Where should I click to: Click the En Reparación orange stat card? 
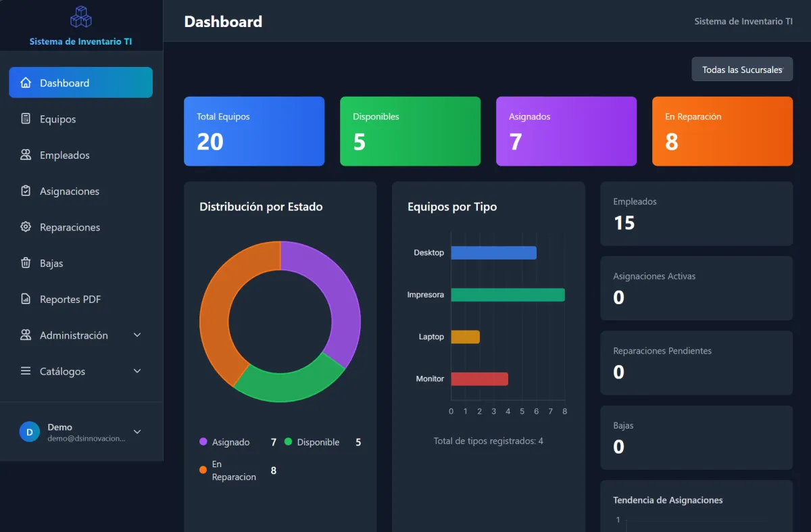722,131
